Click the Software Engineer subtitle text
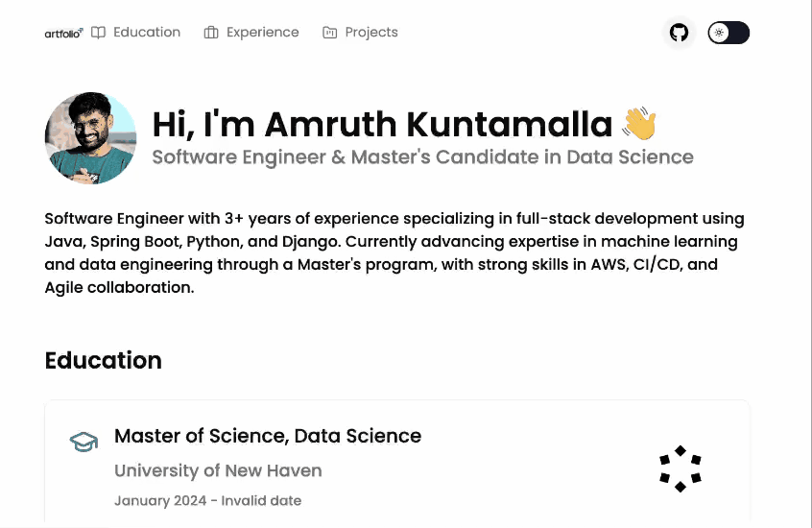This screenshot has width=812, height=528. [x=422, y=157]
